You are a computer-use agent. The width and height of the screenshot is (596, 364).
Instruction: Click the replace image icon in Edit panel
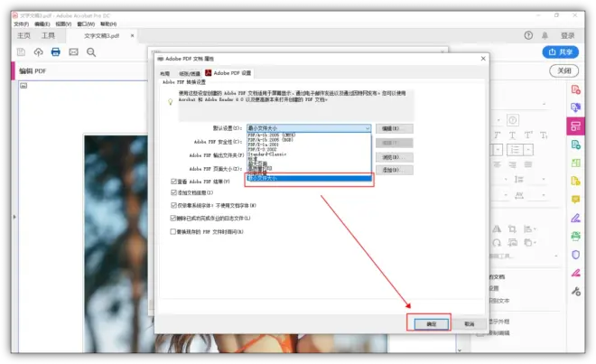point(513,242)
